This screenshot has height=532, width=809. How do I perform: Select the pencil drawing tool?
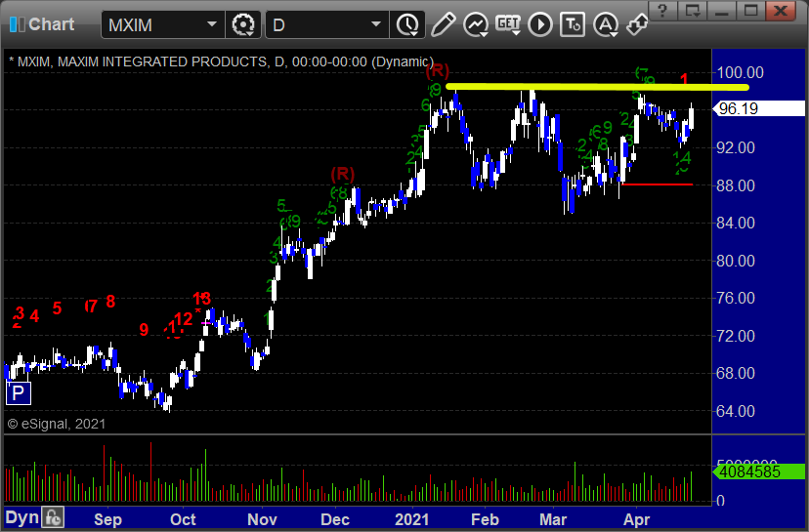click(x=443, y=24)
